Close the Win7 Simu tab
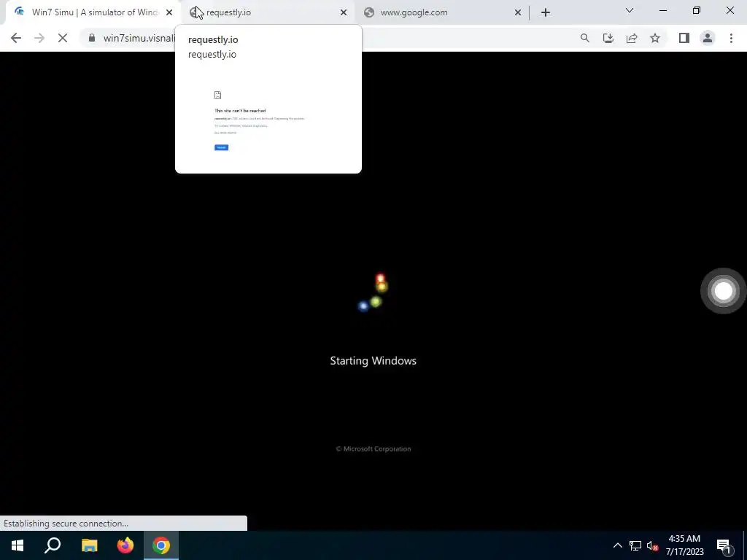This screenshot has height=560, width=747. point(169,12)
